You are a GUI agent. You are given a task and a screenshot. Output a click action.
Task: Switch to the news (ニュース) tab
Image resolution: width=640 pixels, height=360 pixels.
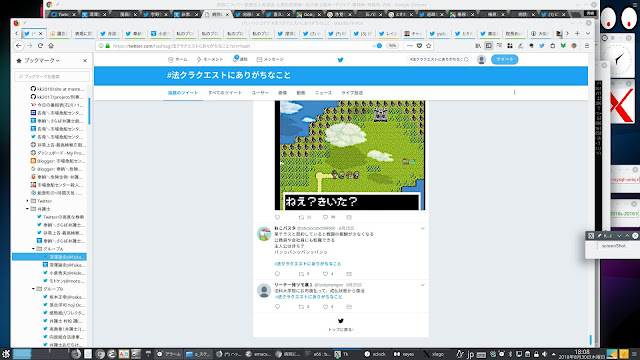[323, 93]
